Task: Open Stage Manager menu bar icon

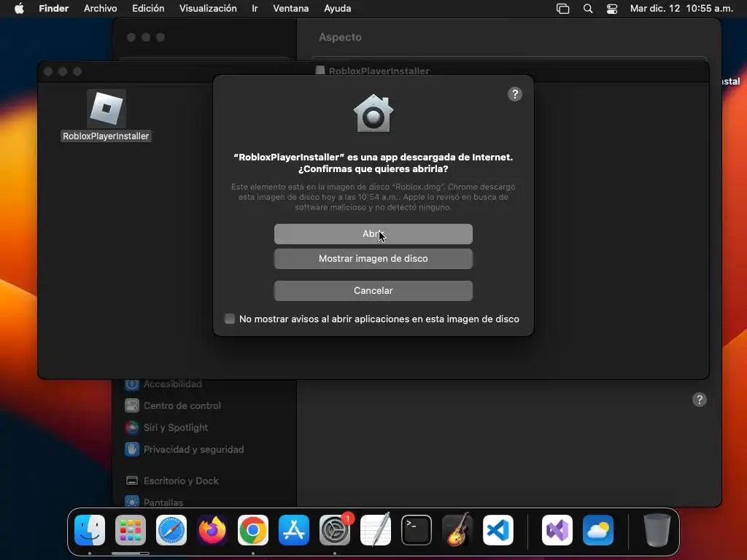Action: (562, 9)
